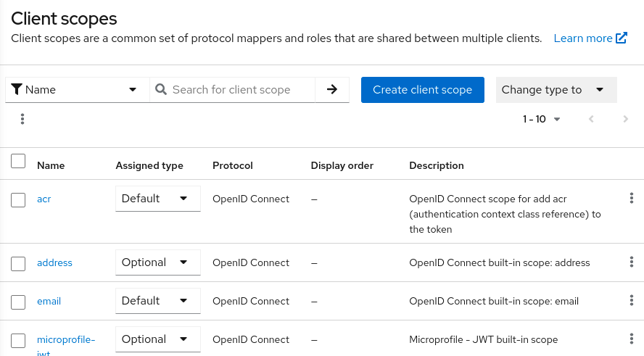
Task: Toggle the select all rows checkbox
Action: (18, 162)
